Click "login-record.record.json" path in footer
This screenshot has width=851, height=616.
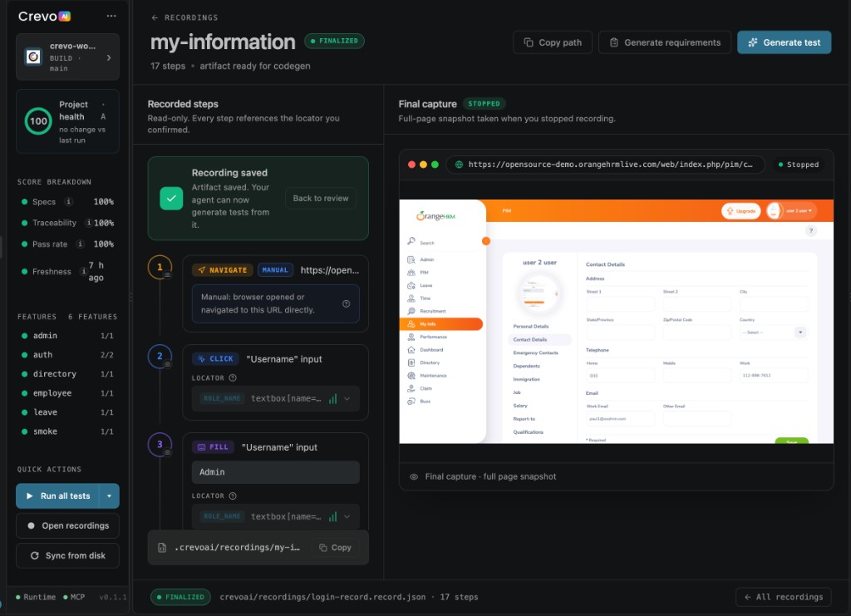click(323, 597)
